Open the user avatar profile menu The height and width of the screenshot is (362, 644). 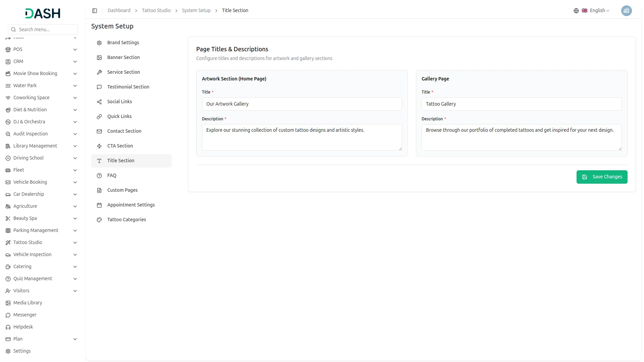(x=626, y=11)
